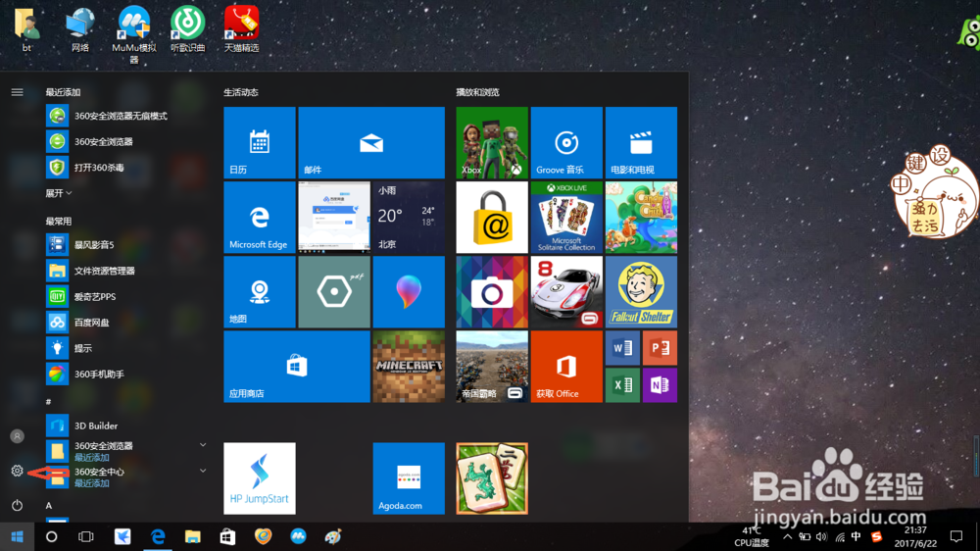Image resolution: width=980 pixels, height=551 pixels.
Task: Open the Xbox tile
Action: [x=492, y=142]
